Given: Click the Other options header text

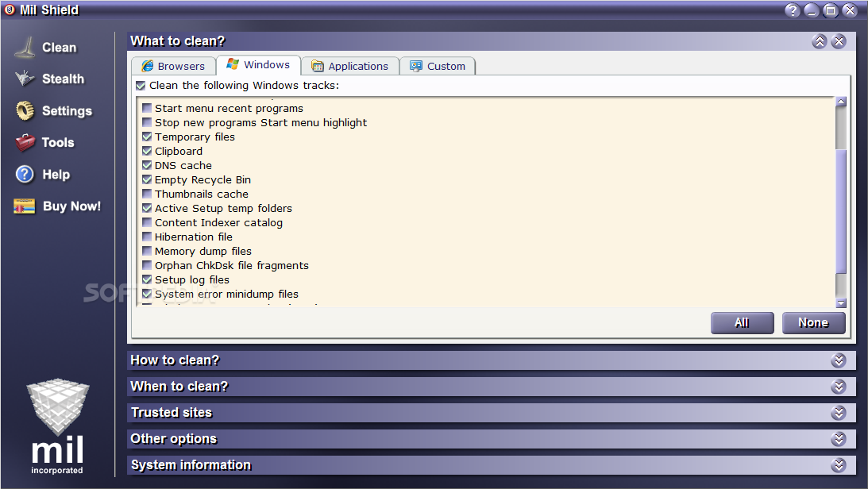Looking at the screenshot, I should pos(174,439).
